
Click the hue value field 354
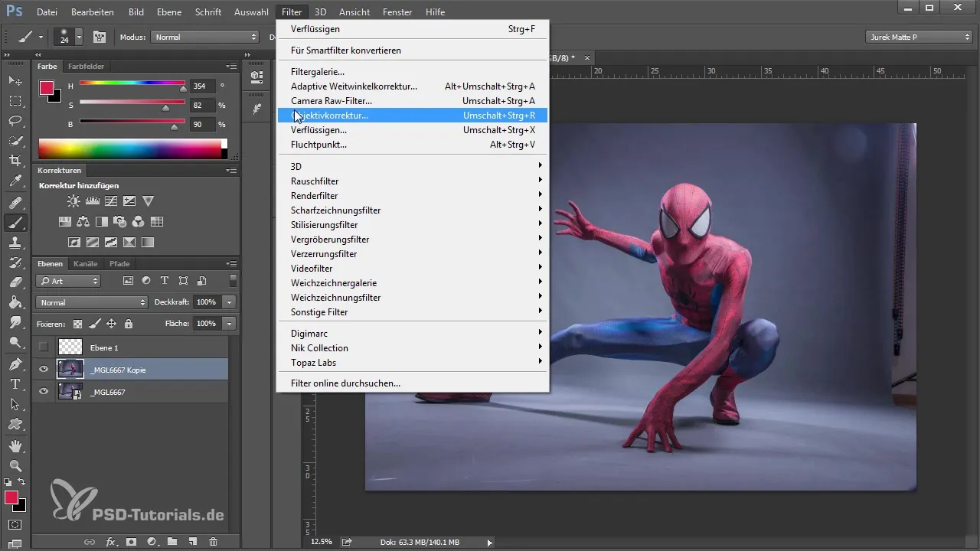coord(201,86)
